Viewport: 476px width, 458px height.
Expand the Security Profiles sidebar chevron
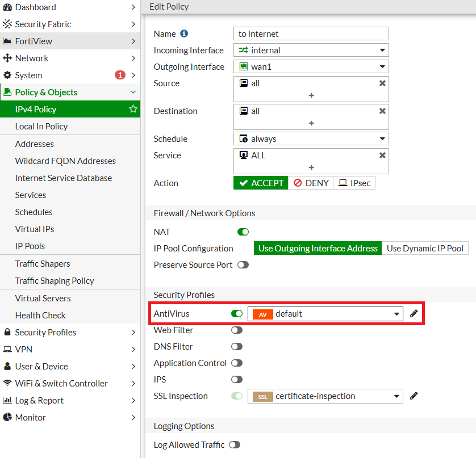[x=133, y=332]
